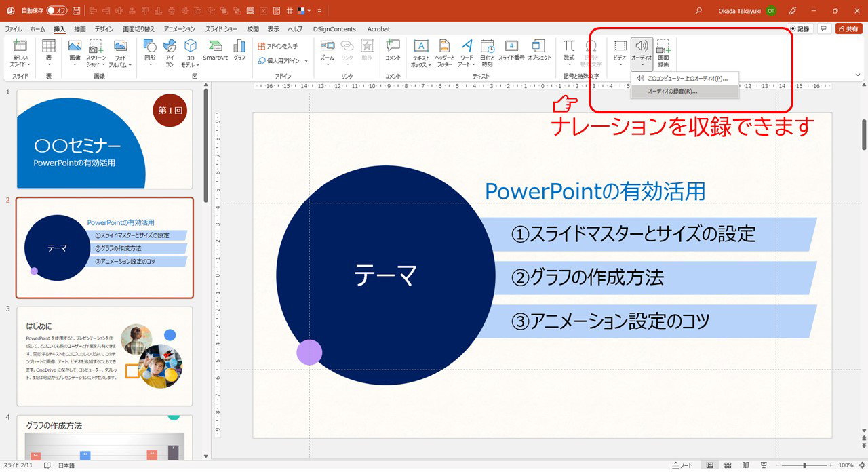The height and width of the screenshot is (472, 868).
Task: Select slide 4 thumbnail グラフの作成方法
Action: [104, 437]
